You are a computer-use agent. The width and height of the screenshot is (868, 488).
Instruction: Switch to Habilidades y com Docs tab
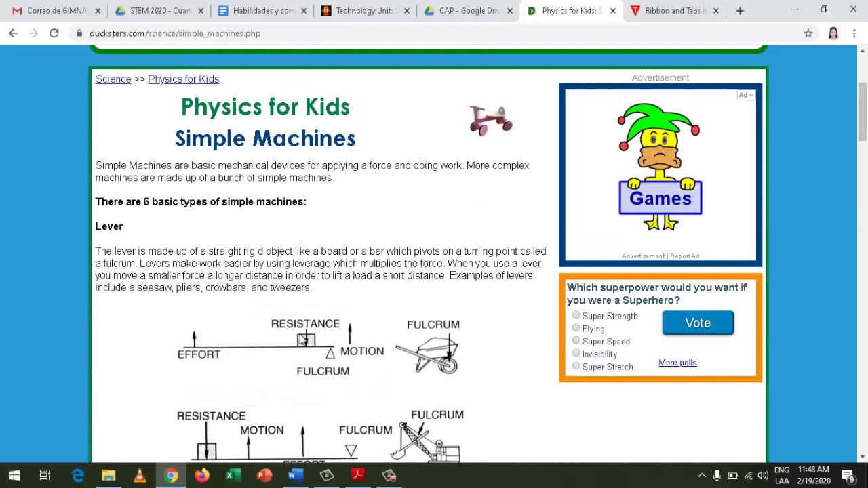click(261, 11)
